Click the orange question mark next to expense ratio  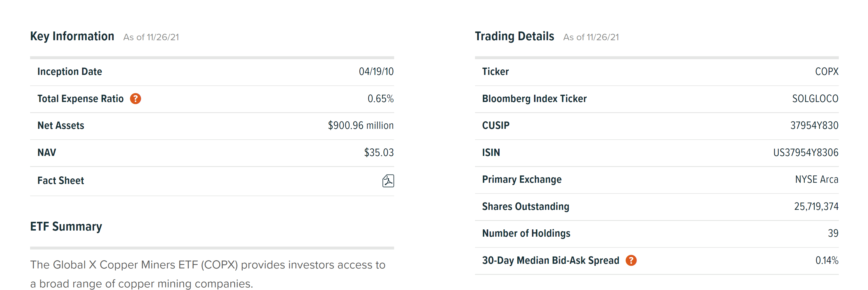[135, 99]
